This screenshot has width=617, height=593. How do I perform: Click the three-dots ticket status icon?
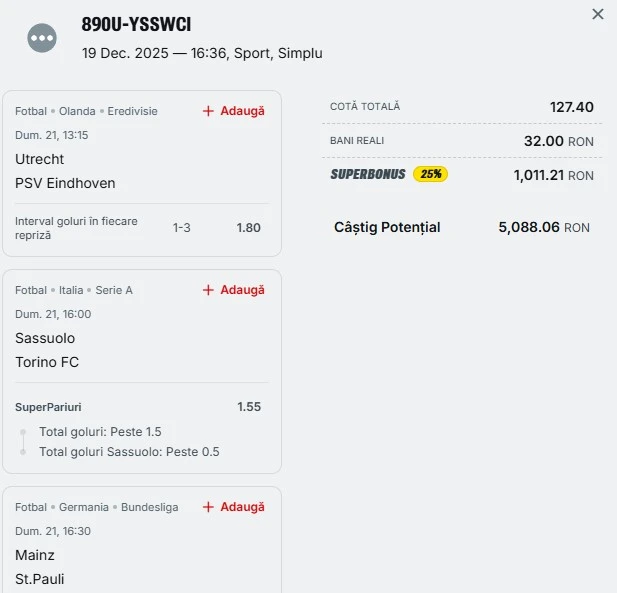tap(42, 38)
